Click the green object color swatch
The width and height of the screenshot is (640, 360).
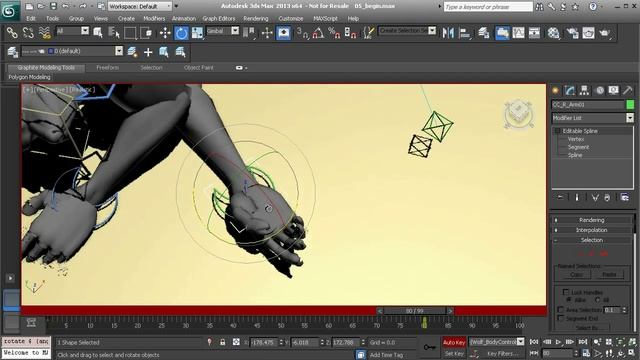pyautogui.click(x=630, y=105)
